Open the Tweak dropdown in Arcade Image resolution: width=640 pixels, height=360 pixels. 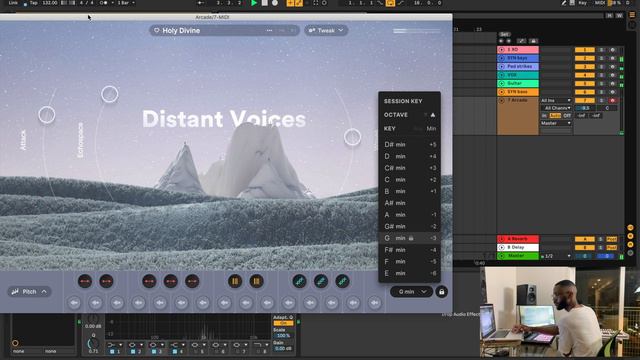(326, 30)
